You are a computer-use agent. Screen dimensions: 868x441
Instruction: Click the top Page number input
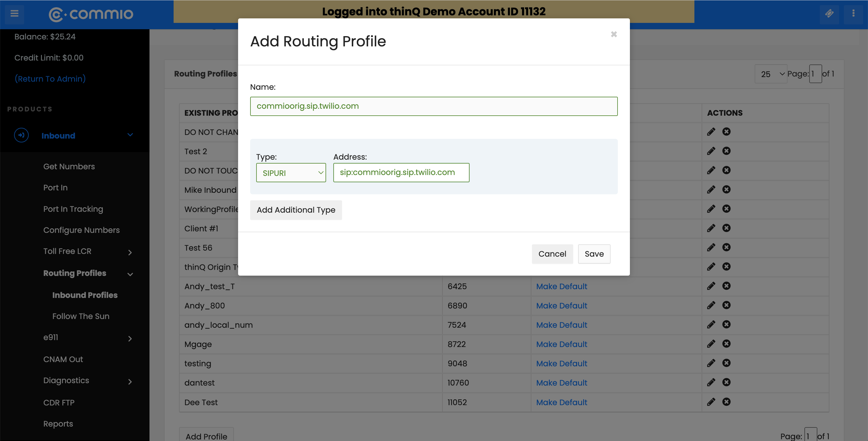point(816,74)
